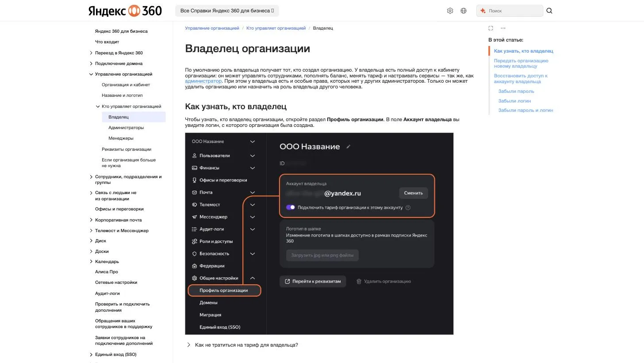The width and height of the screenshot is (644, 363).
Task: Click inside the Поиск search field
Action: pyautogui.click(x=510, y=11)
